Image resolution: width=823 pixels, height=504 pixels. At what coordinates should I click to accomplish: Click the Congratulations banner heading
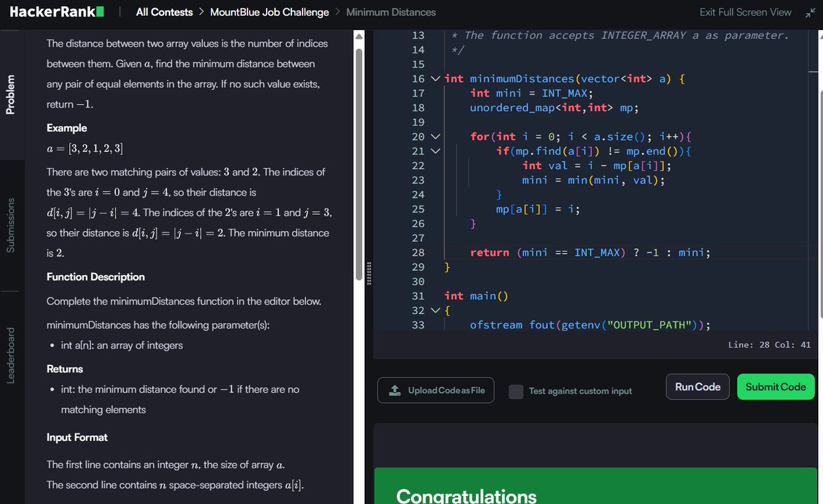[466, 496]
